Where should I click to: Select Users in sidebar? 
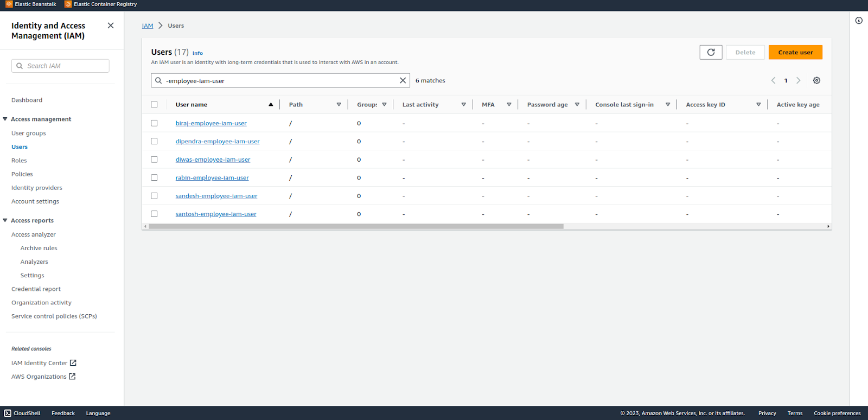[20, 147]
